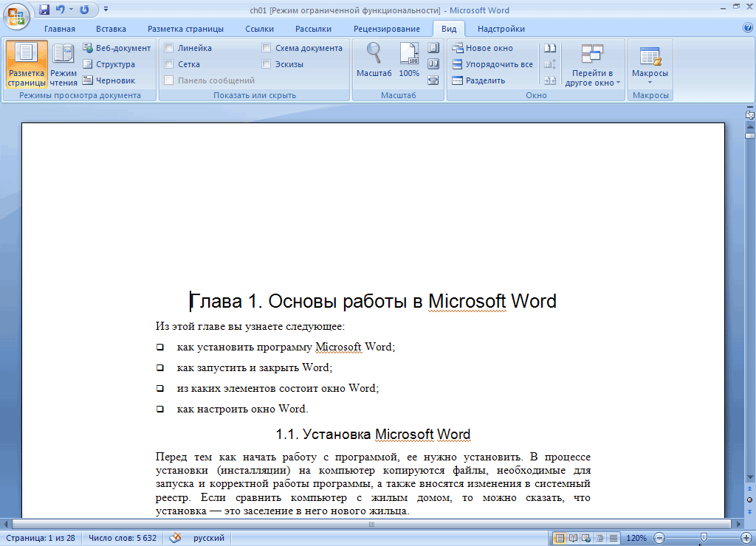Select web layout view in status bar
This screenshot has width=756, height=546.
pos(586,538)
